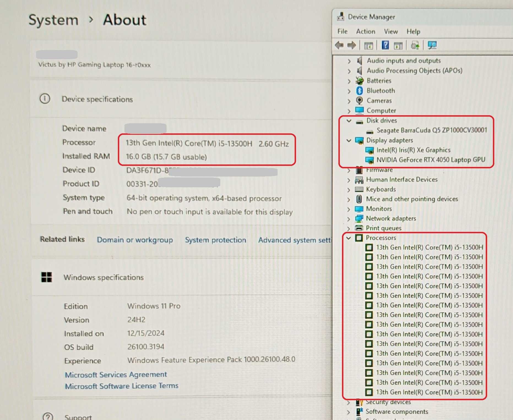Select the Network adapters icon

pyautogui.click(x=359, y=218)
